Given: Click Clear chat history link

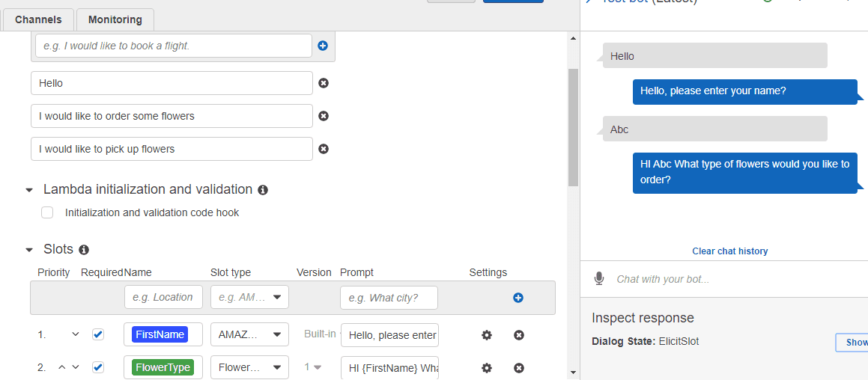Looking at the screenshot, I should pyautogui.click(x=729, y=251).
